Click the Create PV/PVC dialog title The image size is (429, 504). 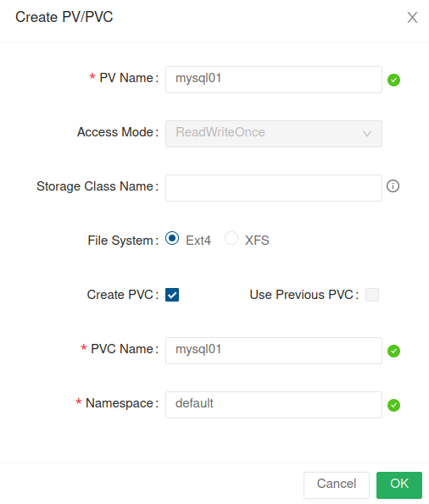[64, 17]
